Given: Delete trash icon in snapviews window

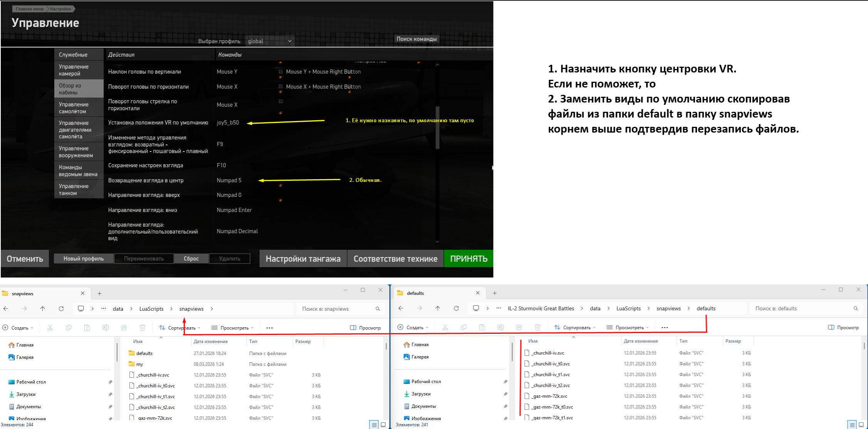Looking at the screenshot, I should (142, 328).
